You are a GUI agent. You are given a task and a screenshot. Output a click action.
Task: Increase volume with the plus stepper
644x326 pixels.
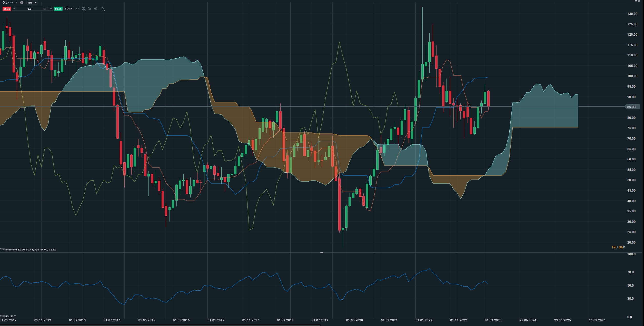(51, 9)
